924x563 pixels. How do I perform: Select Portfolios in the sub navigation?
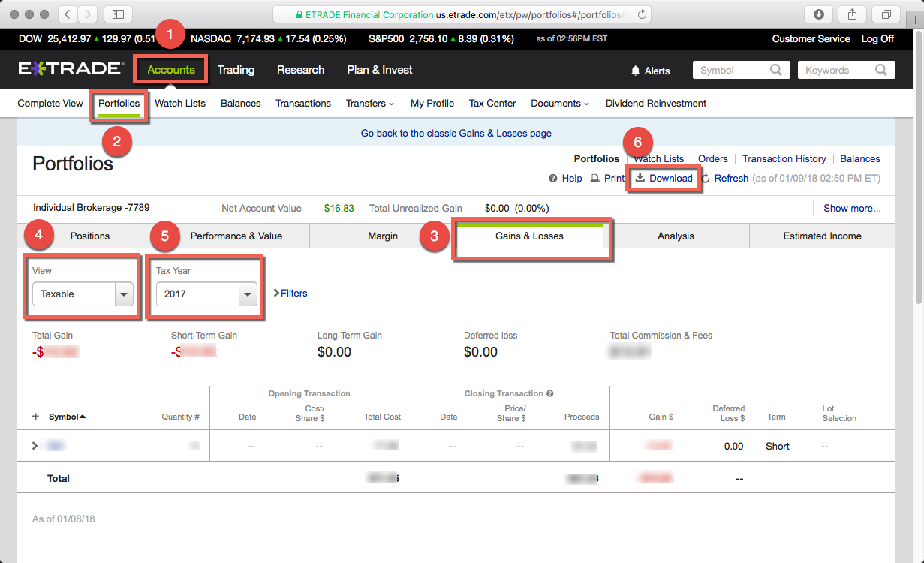(x=119, y=104)
